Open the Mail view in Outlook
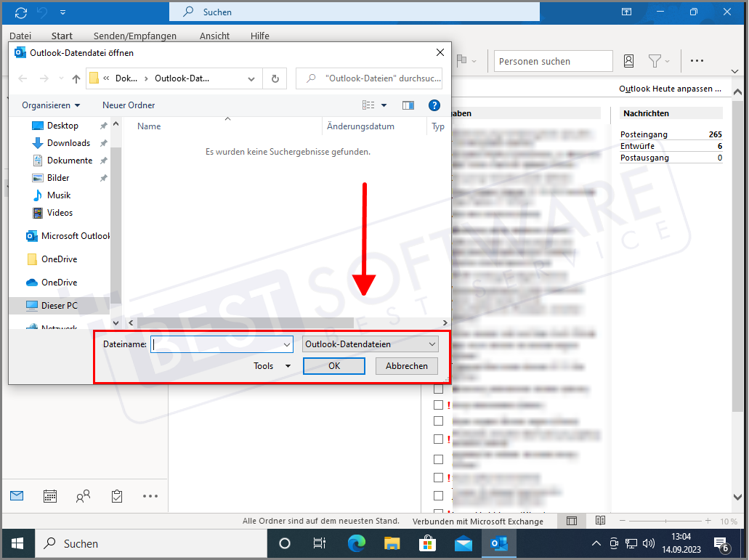The width and height of the screenshot is (749, 560). pyautogui.click(x=16, y=495)
